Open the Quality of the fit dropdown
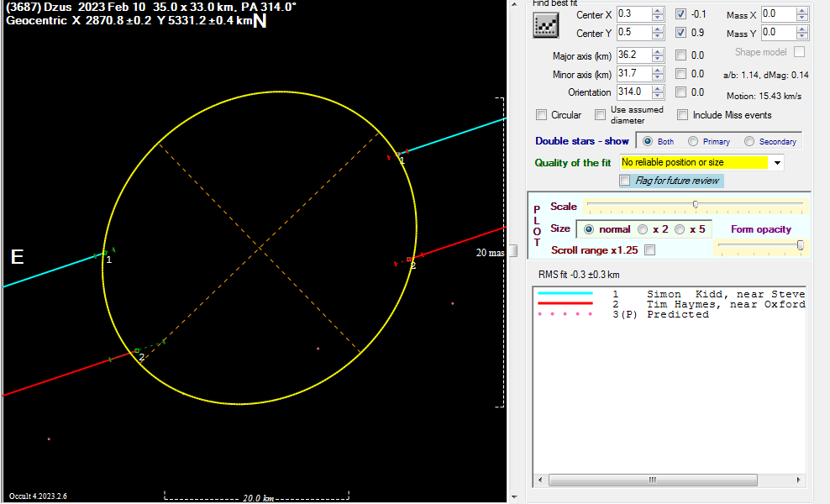Viewport: 830px width, 504px height. 777,162
